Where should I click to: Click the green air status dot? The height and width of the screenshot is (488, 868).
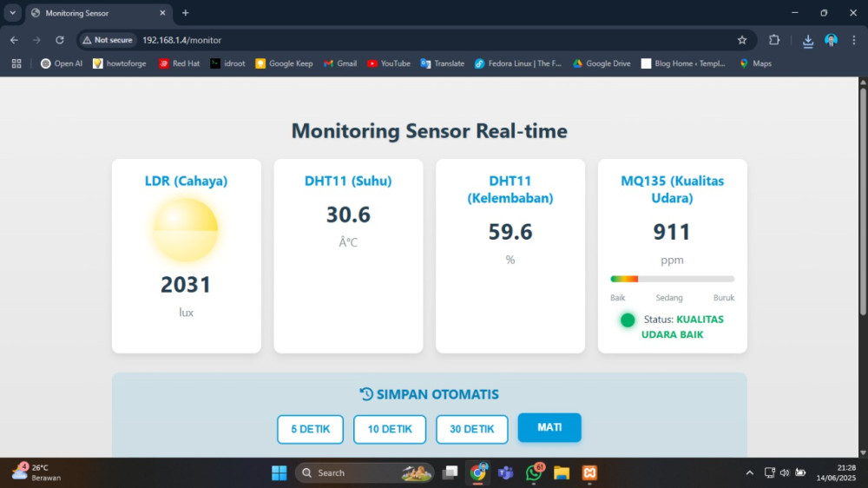click(628, 320)
